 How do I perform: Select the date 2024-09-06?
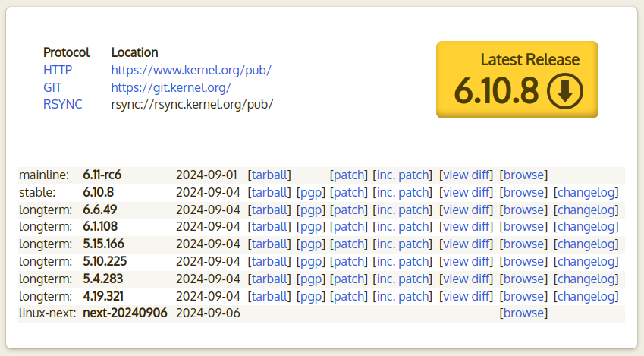(208, 313)
